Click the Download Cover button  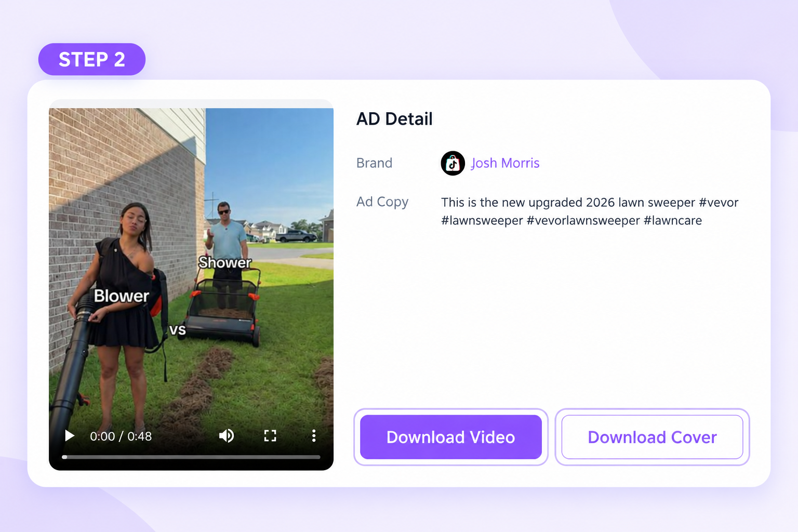(x=652, y=437)
